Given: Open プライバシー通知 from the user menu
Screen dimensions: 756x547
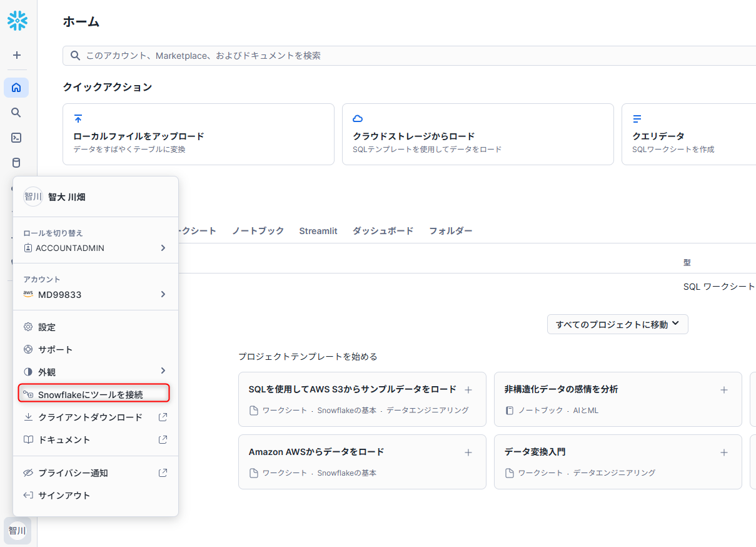Looking at the screenshot, I should (x=96, y=473).
